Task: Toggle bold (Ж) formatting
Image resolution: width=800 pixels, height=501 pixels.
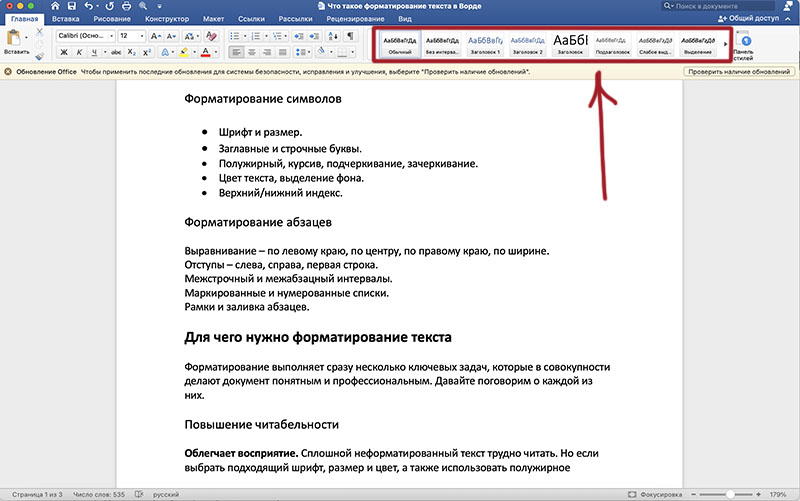Action: pyautogui.click(x=64, y=52)
